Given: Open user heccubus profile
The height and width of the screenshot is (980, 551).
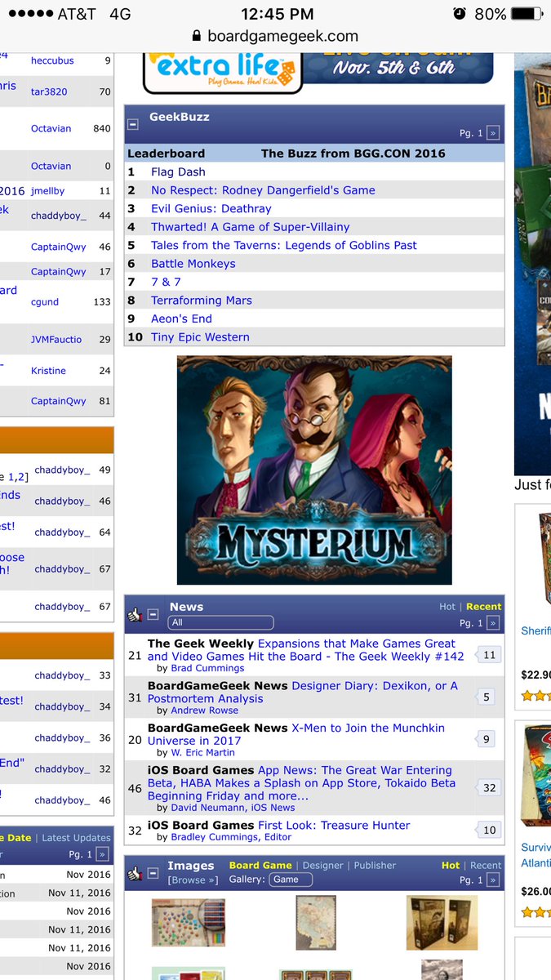Looking at the screenshot, I should pyautogui.click(x=52, y=60).
